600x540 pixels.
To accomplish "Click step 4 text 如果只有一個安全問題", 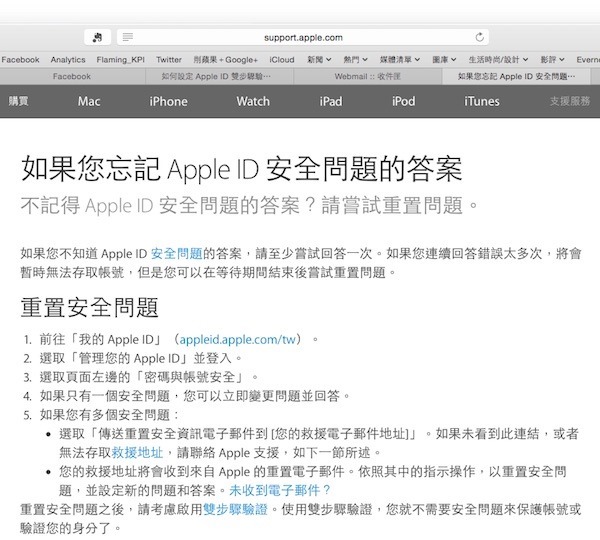I will click(105, 396).
